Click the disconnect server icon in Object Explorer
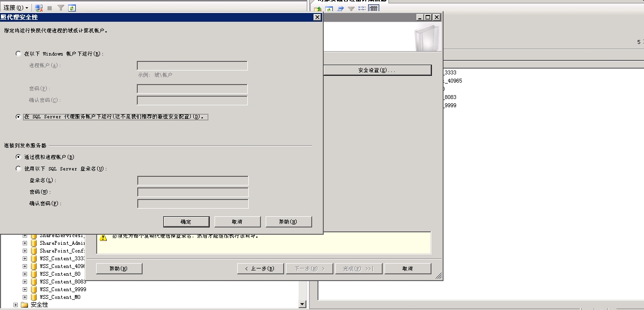 click(39, 8)
